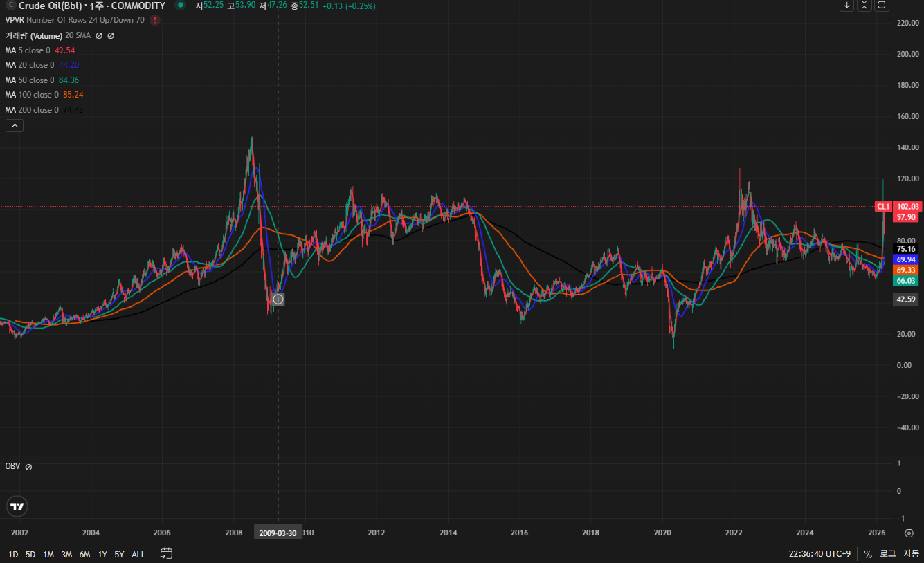Maximize the chart pane with fullscreen icon
The width and height of the screenshot is (924, 563).
tap(882, 6)
